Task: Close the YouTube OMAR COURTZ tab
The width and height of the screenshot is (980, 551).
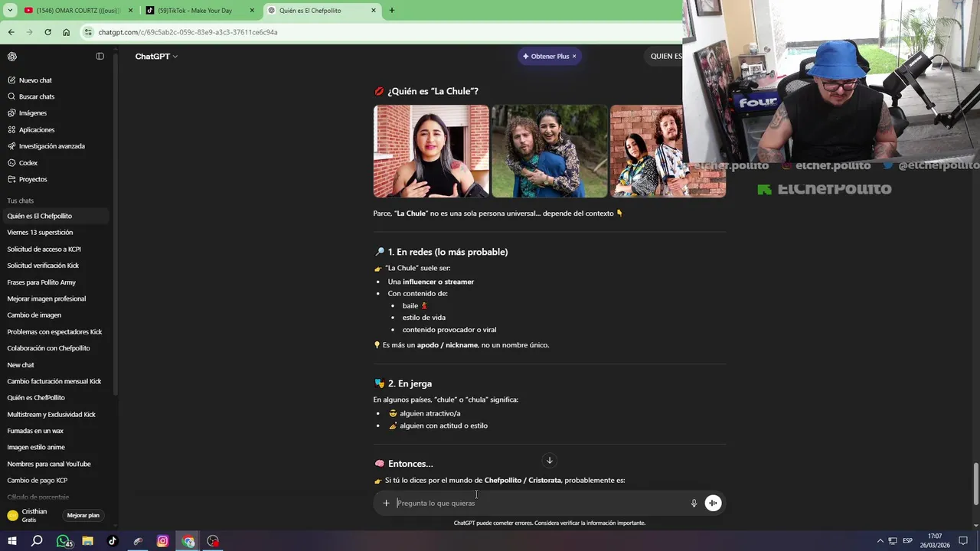Action: pyautogui.click(x=130, y=11)
